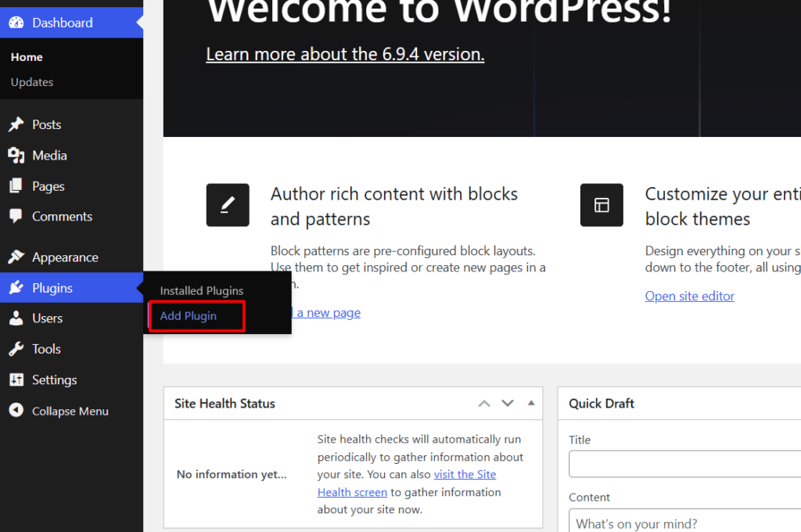Move Site Health Status widget down
The width and height of the screenshot is (801, 532).
(x=507, y=403)
